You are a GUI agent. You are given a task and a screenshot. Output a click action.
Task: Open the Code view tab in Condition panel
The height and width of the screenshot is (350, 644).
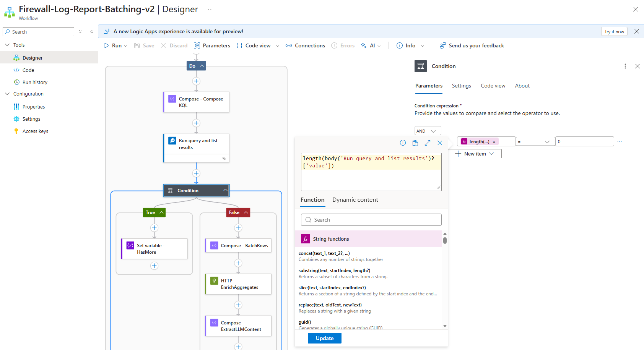pos(493,86)
